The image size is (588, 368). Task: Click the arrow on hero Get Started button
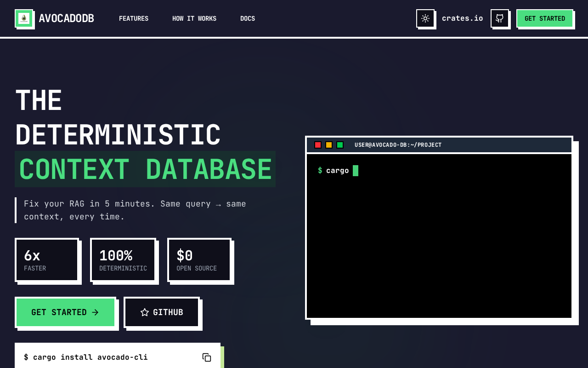pyautogui.click(x=95, y=312)
